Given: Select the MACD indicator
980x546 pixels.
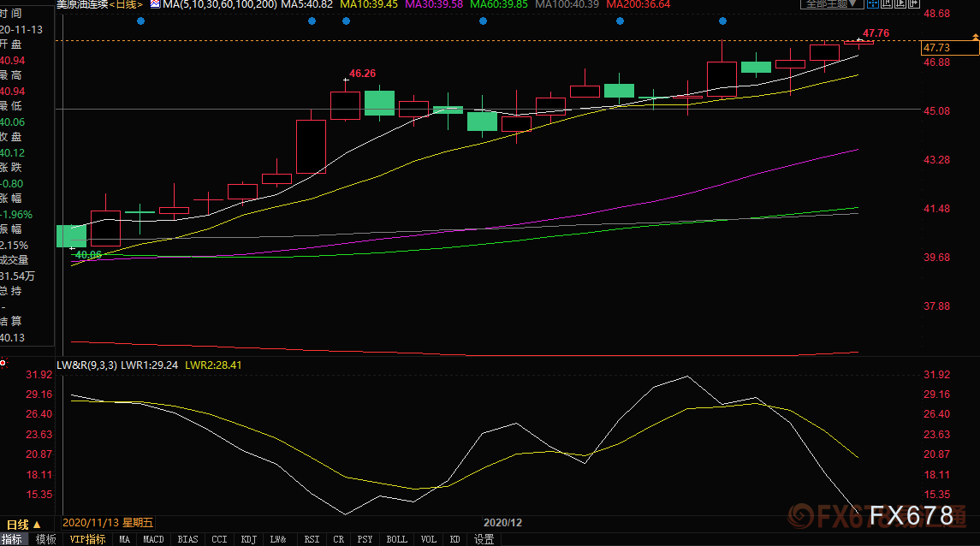Looking at the screenshot, I should coord(153,539).
